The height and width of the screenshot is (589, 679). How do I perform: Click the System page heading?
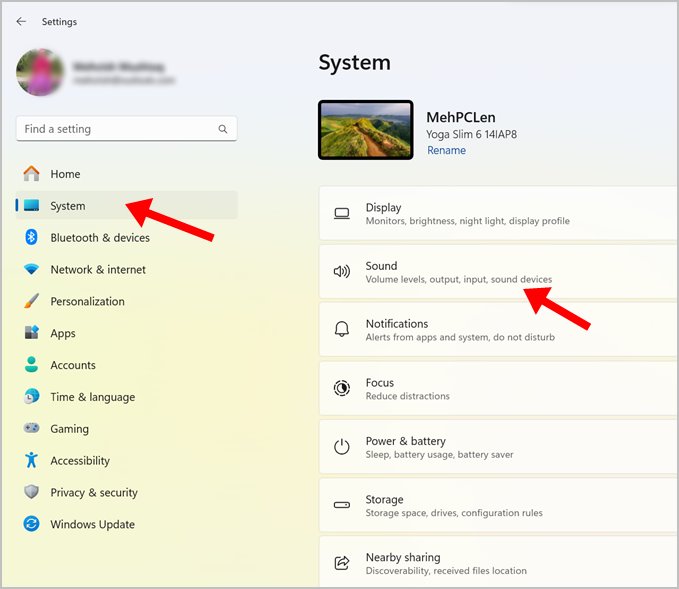pyautogui.click(x=355, y=62)
